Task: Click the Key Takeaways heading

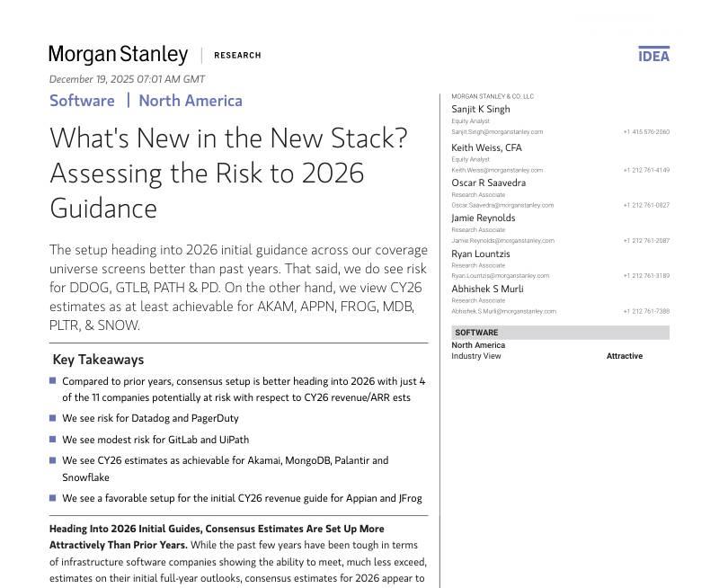Action: 98,360
